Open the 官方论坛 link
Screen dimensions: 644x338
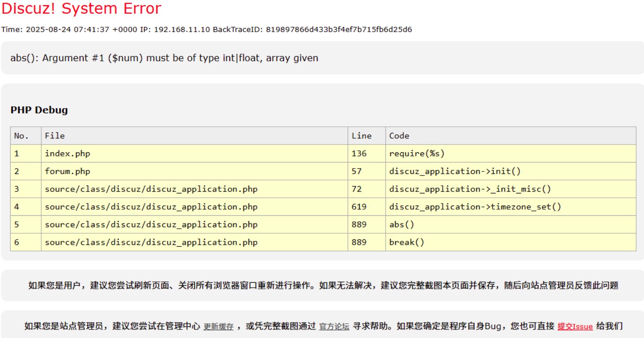tap(334, 327)
